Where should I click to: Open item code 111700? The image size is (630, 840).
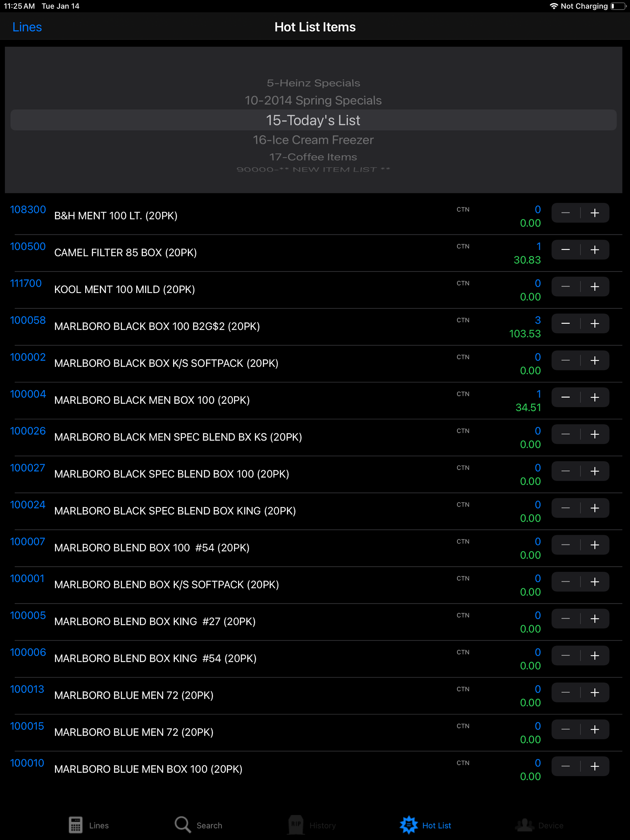(26, 283)
